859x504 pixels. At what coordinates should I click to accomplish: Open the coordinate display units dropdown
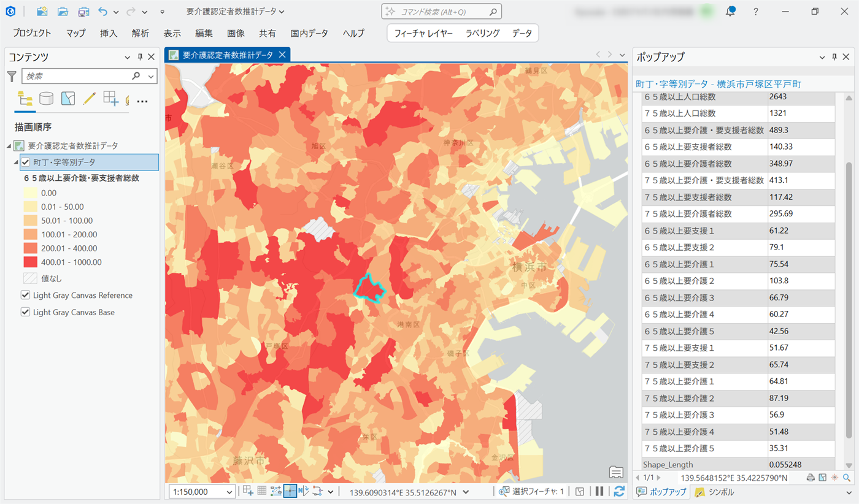(x=466, y=492)
